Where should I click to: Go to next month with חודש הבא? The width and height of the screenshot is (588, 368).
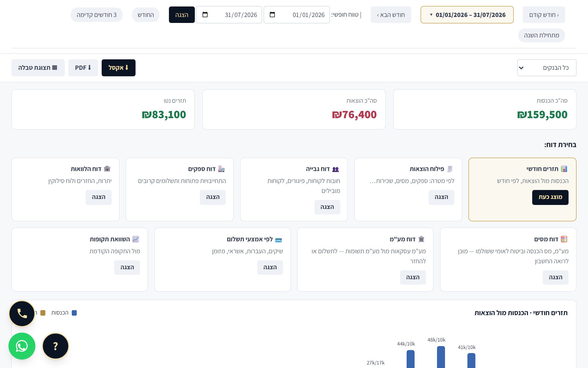(x=391, y=15)
